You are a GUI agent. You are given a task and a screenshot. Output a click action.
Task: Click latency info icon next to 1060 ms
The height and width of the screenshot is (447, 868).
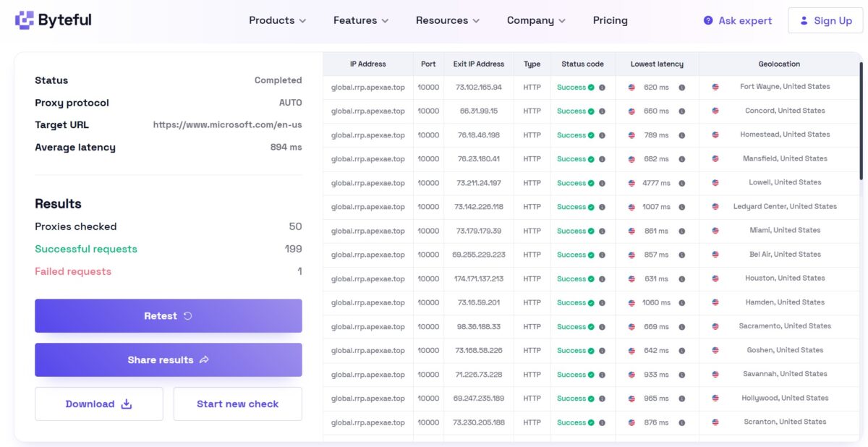coord(681,303)
